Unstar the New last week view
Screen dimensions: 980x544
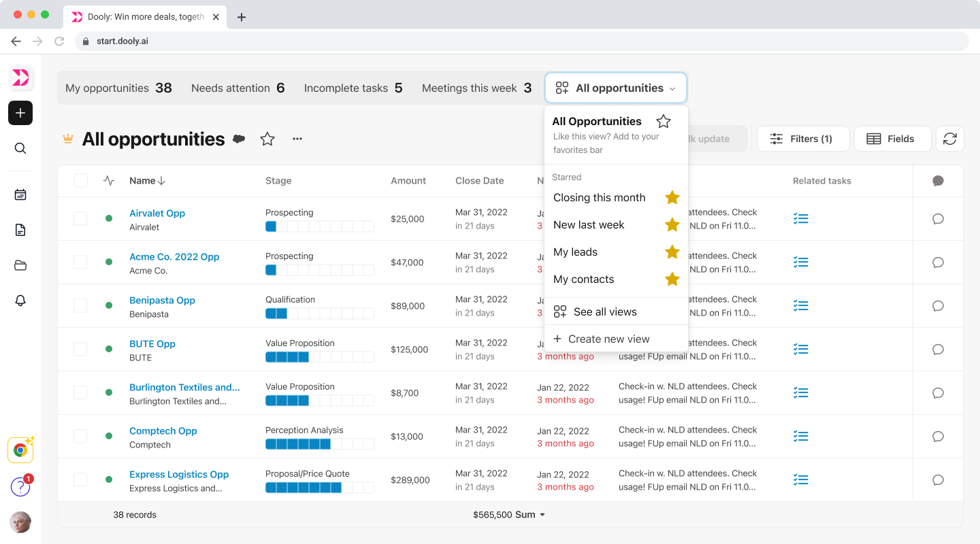[x=672, y=225]
